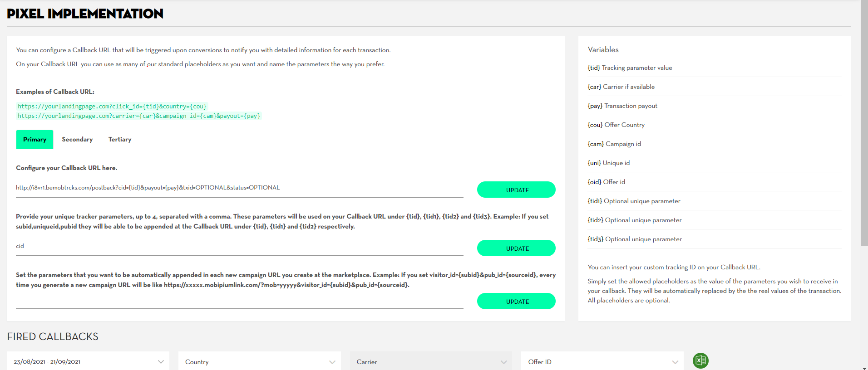Select the {tid} Tracking parameter variable
868x370 pixels.
tap(630, 68)
